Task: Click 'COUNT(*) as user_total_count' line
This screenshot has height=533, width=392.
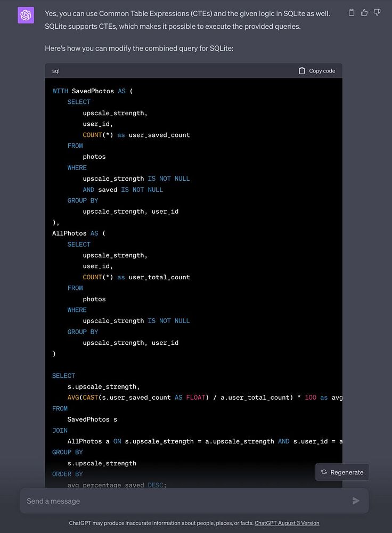Action: [136, 277]
